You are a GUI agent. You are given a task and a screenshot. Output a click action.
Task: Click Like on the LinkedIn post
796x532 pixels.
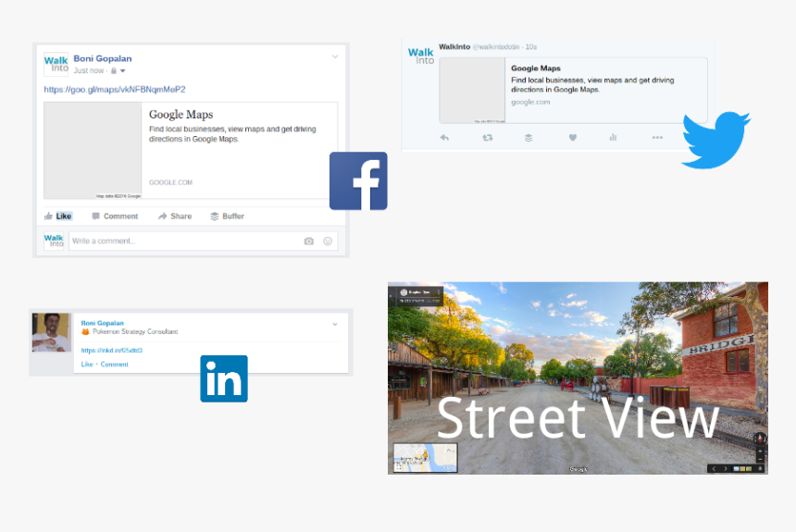[87, 365]
